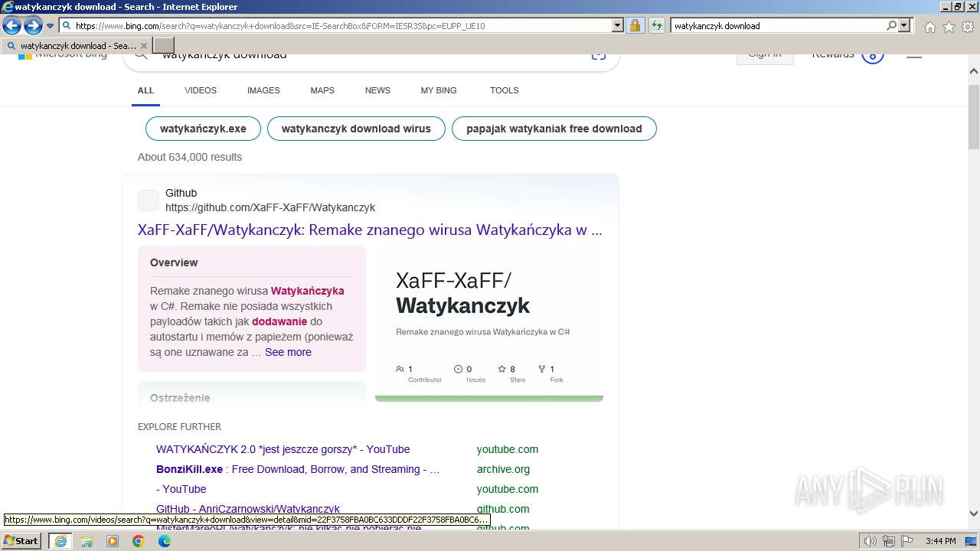Switch to the IMAGES tab
Viewport: 980px width, 551px height.
[263, 90]
